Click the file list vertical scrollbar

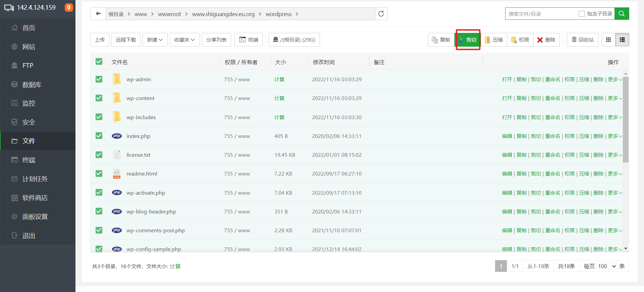tap(626, 119)
